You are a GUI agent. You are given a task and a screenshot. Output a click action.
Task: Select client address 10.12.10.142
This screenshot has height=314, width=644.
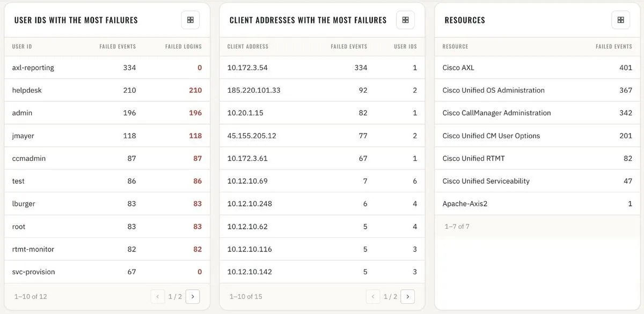point(250,272)
